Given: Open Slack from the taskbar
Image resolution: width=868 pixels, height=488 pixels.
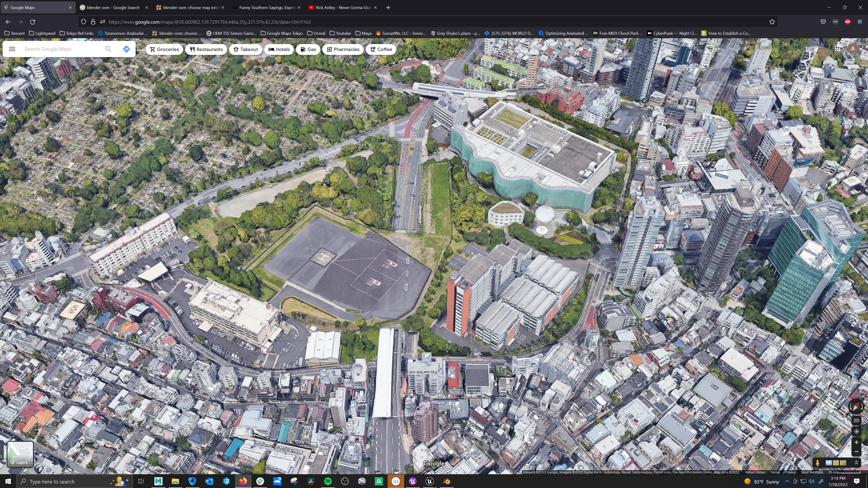Looking at the screenshot, I should point(260,481).
